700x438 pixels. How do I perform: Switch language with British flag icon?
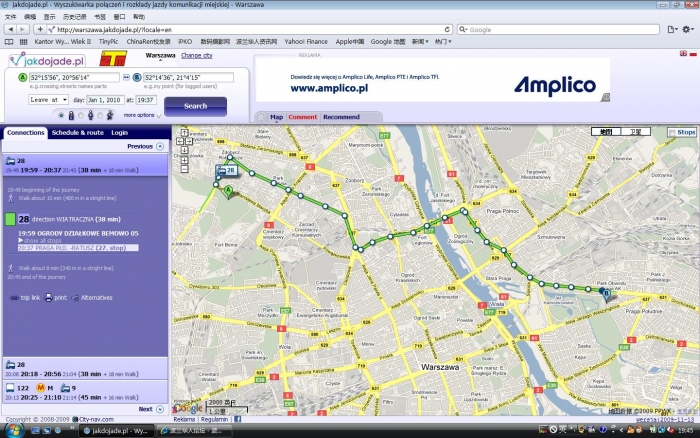click(683, 54)
